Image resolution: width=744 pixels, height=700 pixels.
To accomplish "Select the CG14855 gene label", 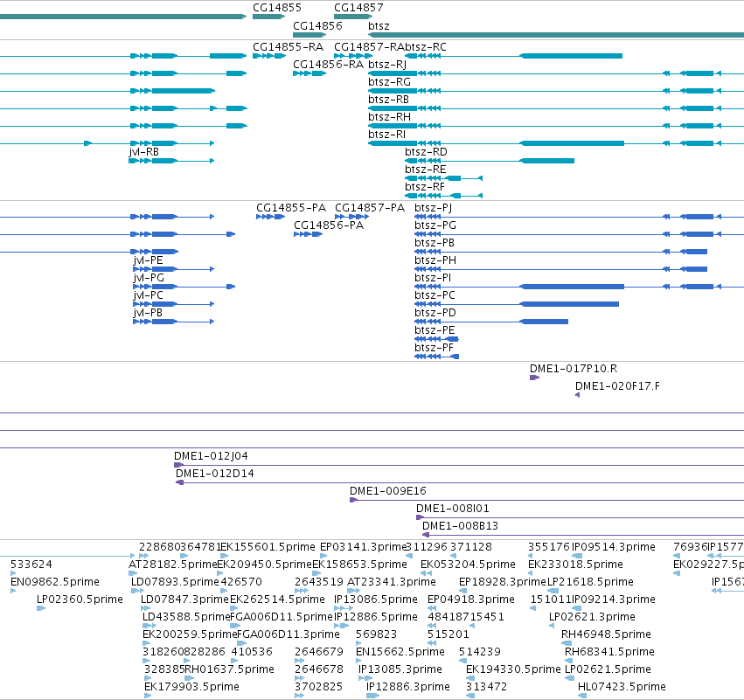I will pos(276,8).
